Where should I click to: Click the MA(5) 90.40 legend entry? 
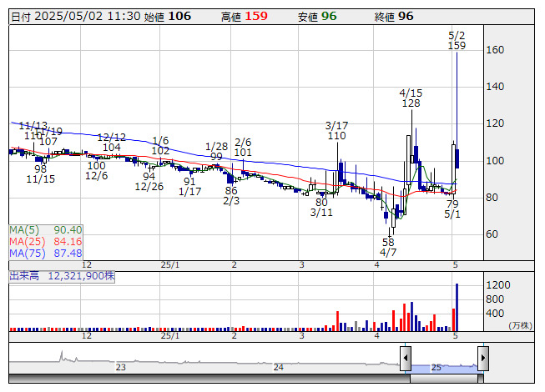click(x=46, y=229)
